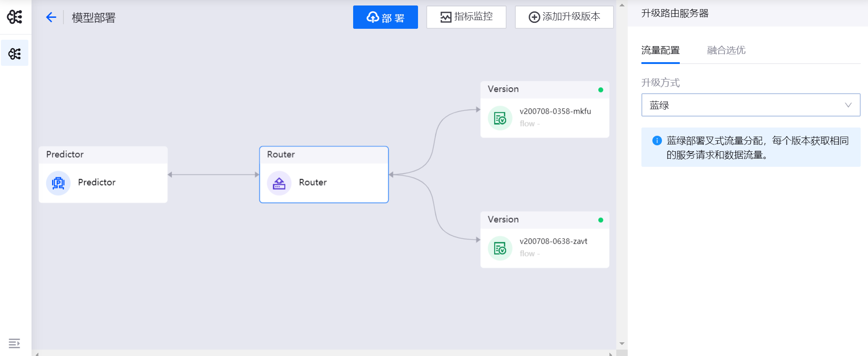Open 指标监控 metrics monitoring
868x356 pixels.
[x=466, y=17]
